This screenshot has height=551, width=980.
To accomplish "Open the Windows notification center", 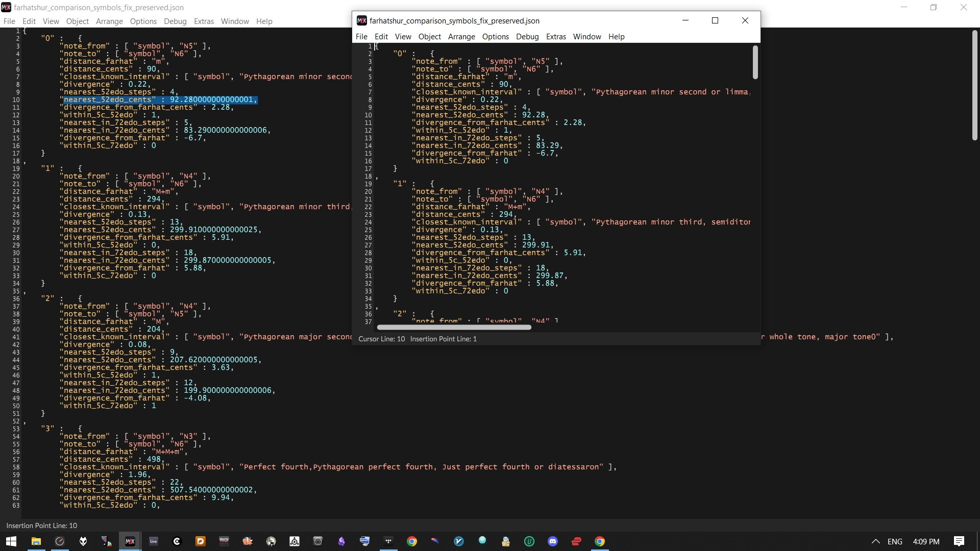I will pos(959,541).
